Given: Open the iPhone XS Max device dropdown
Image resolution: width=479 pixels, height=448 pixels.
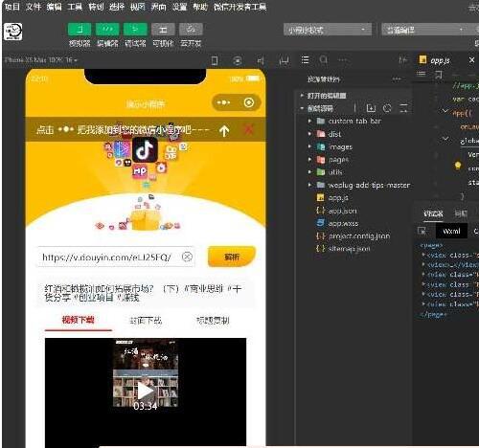Looking at the screenshot, I should click(41, 59).
